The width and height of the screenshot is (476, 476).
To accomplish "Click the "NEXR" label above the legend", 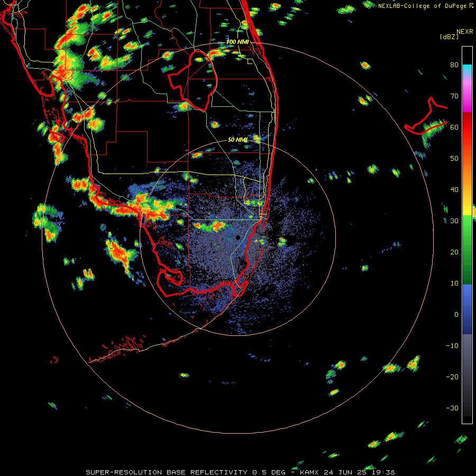I will pos(465,32).
